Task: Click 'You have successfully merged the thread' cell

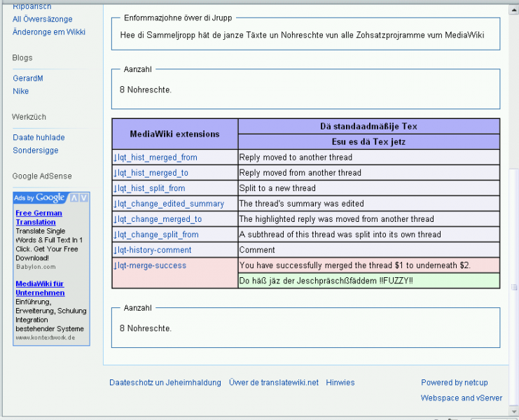Action: point(368,265)
